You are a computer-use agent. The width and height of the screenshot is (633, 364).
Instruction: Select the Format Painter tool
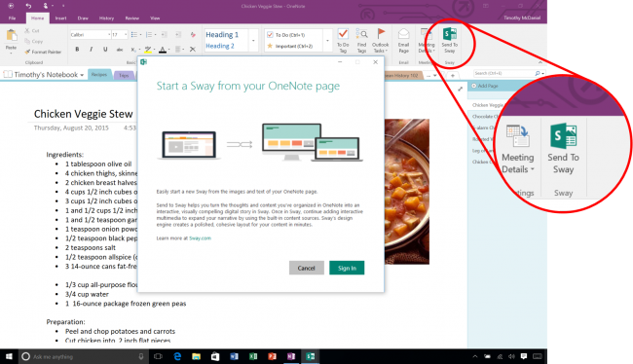(43, 52)
